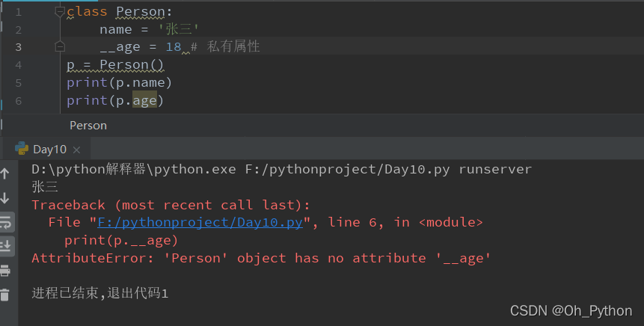Click the Python icon on Day10 tab

(22, 149)
